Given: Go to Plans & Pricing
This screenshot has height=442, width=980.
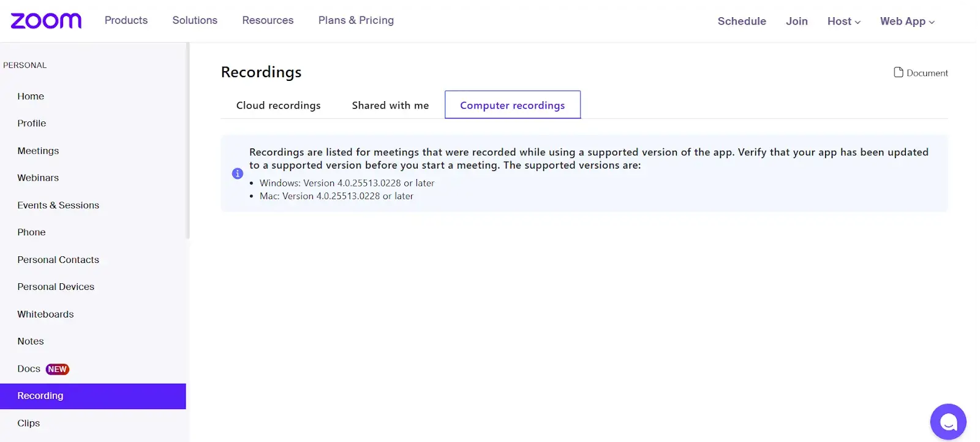Looking at the screenshot, I should [x=356, y=20].
